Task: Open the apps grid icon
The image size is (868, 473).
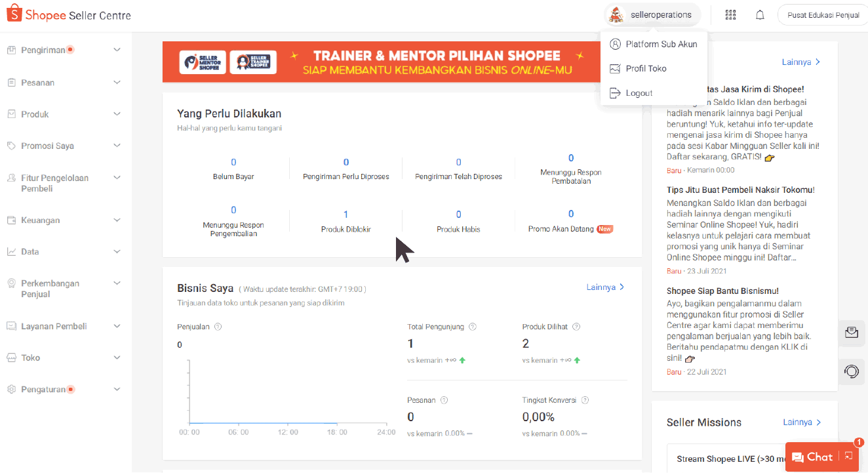Action: [x=730, y=15]
